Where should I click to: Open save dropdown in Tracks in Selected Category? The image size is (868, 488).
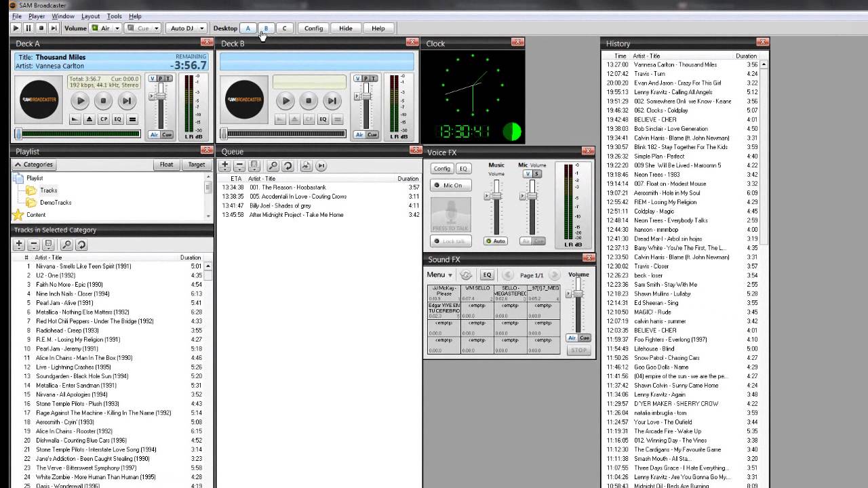(x=48, y=245)
